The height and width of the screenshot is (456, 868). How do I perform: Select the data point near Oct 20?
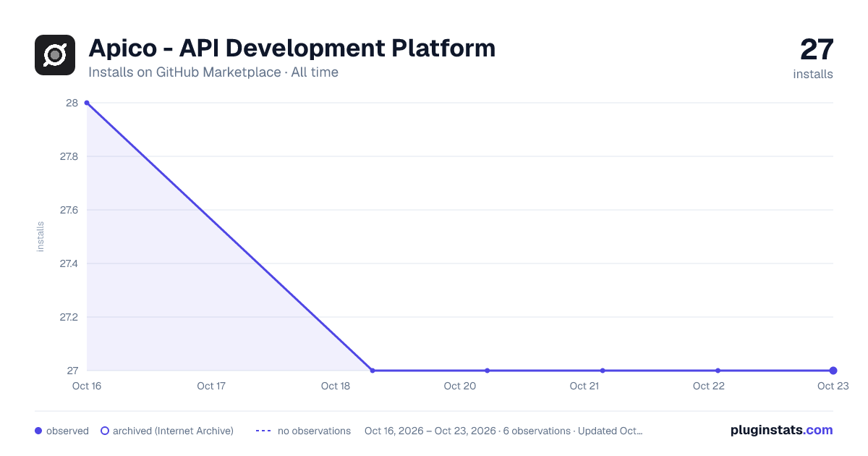click(x=488, y=371)
